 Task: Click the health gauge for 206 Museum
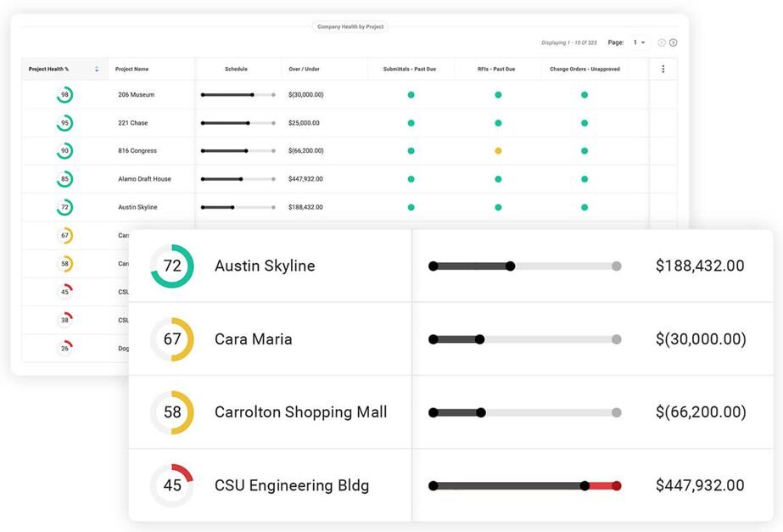click(x=64, y=94)
